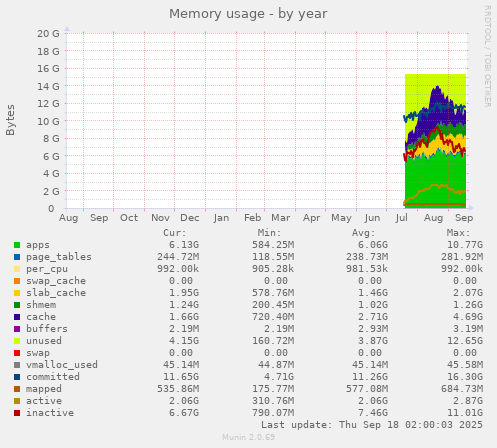Viewport: 497px width, 448px height.
Task: Click slab_cache current value 1.95G
Action: click(184, 293)
